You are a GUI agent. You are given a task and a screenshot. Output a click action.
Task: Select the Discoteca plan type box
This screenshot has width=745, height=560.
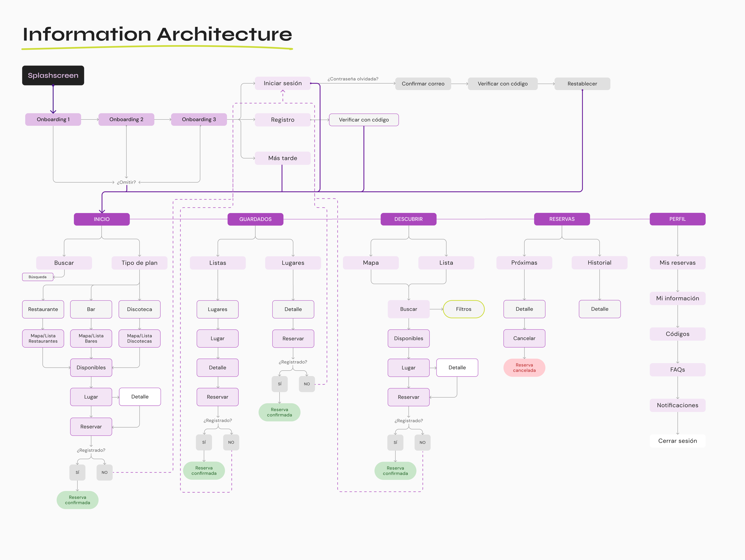point(139,309)
